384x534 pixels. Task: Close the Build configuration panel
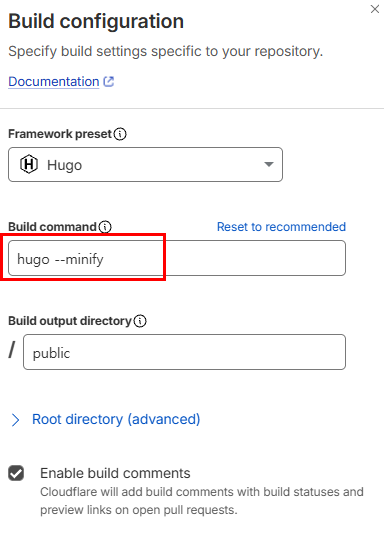374,9
